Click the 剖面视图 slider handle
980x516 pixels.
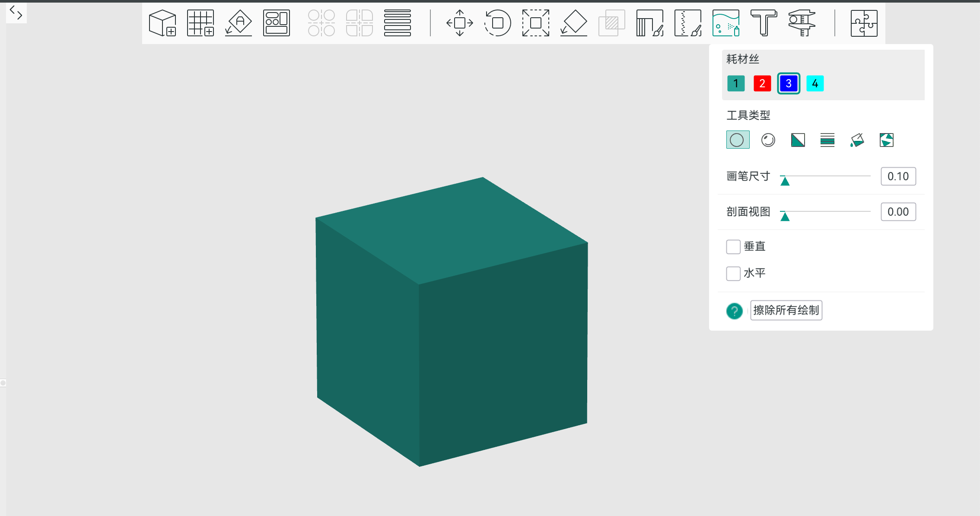[x=785, y=216]
